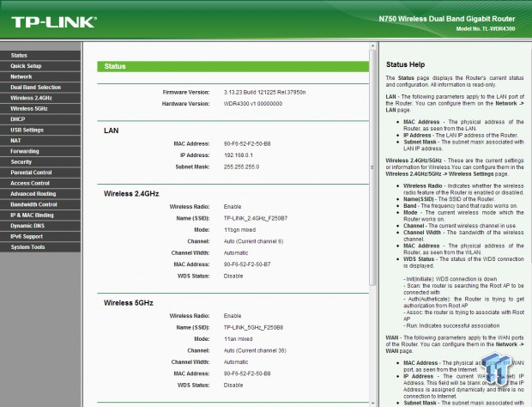The image size is (532, 407).
Task: Open the Security menu
Action: (x=40, y=162)
